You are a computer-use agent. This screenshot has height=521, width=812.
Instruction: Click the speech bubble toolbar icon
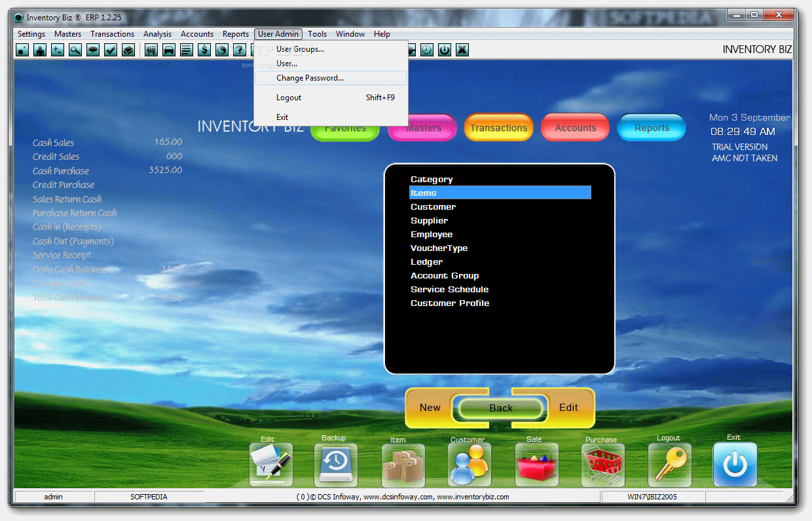tap(93, 49)
